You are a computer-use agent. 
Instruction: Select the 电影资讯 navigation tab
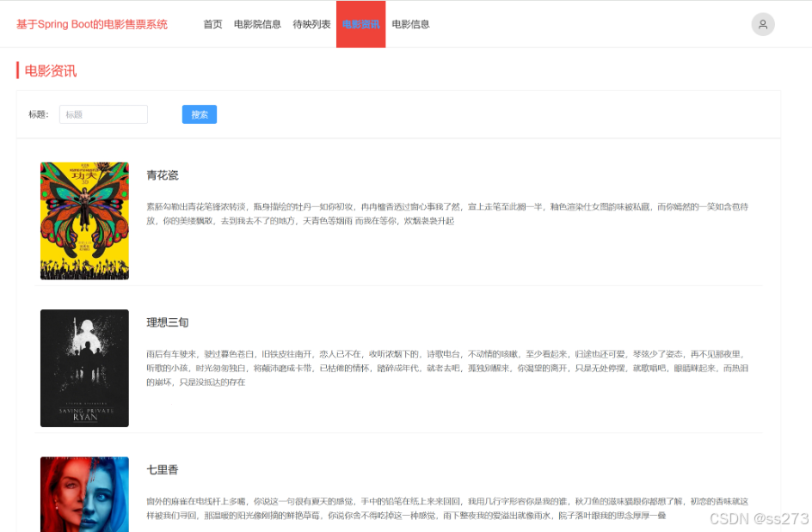tap(361, 24)
